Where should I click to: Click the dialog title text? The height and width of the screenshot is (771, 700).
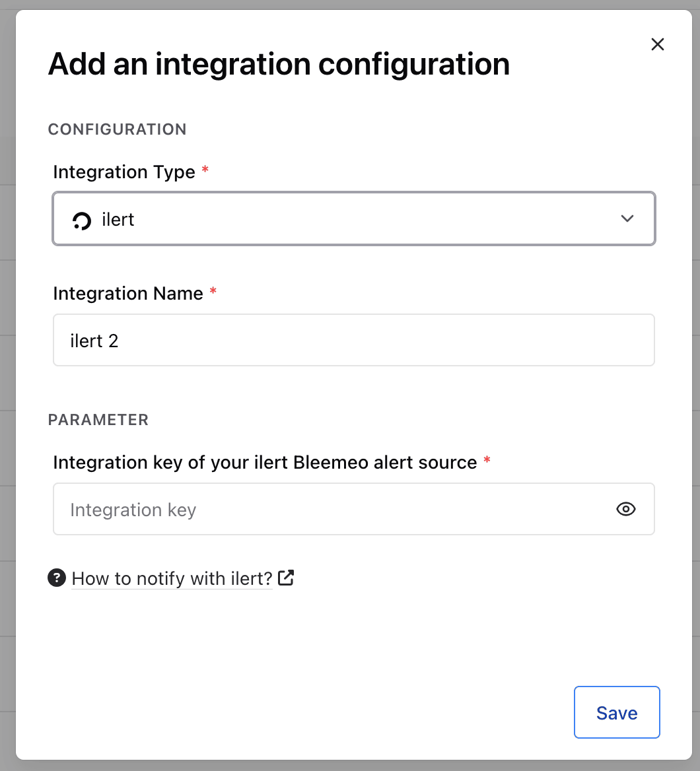[279, 64]
